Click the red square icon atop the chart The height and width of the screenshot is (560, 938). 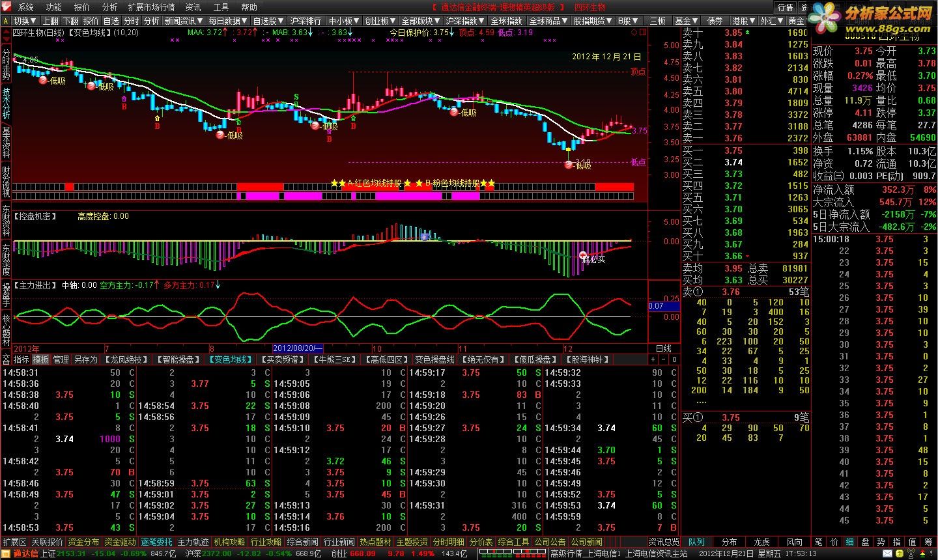pyautogui.click(x=642, y=32)
